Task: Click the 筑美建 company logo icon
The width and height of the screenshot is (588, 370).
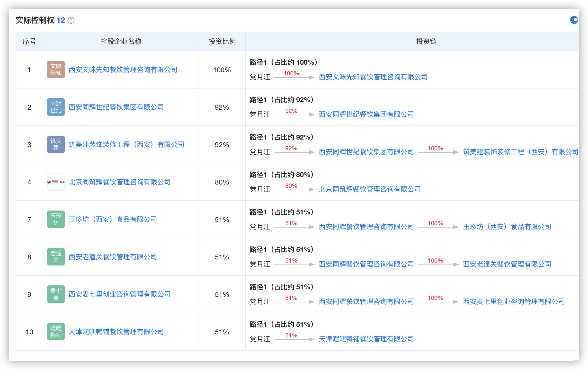Action: (x=56, y=144)
